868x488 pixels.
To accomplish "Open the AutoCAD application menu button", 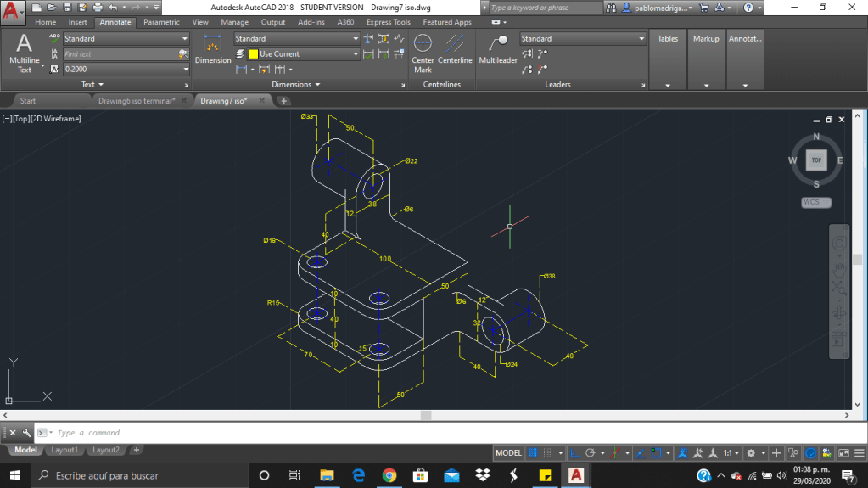I will 13,11.
